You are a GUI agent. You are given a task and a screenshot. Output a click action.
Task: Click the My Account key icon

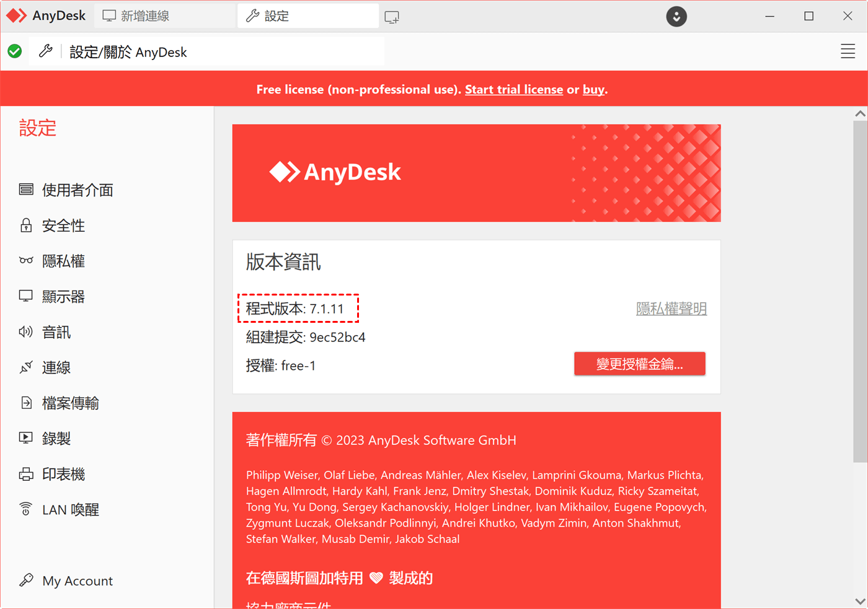pos(26,580)
